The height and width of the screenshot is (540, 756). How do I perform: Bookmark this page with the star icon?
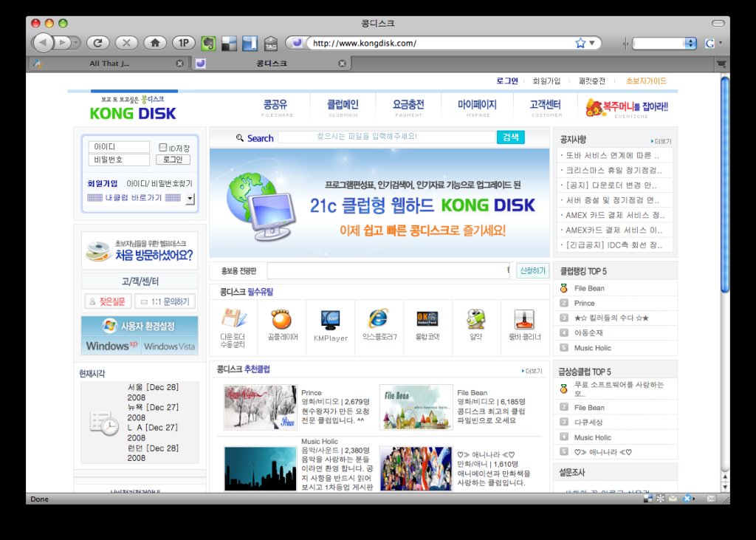(x=580, y=43)
